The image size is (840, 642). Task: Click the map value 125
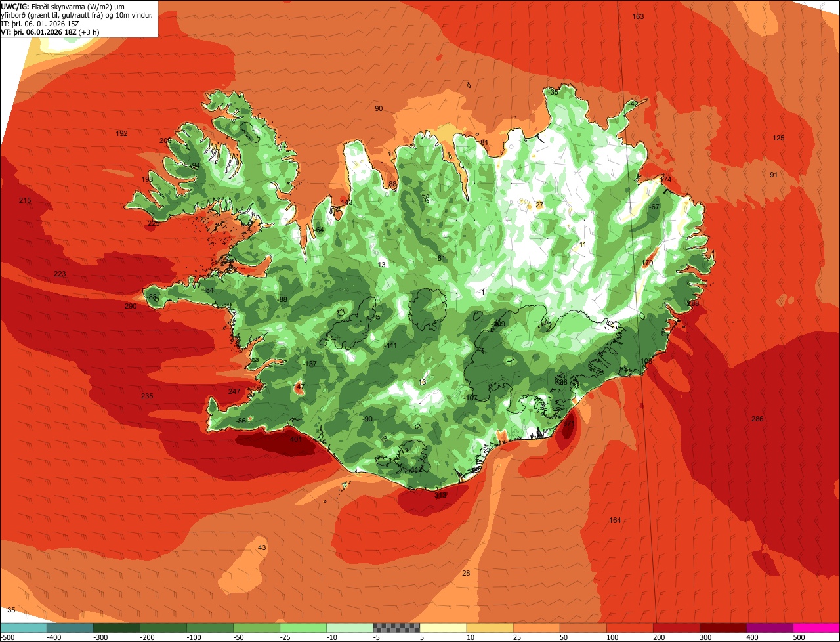click(x=778, y=138)
